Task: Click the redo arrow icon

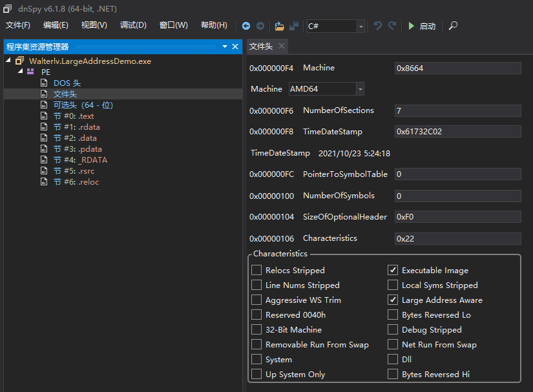Action: 392,26
